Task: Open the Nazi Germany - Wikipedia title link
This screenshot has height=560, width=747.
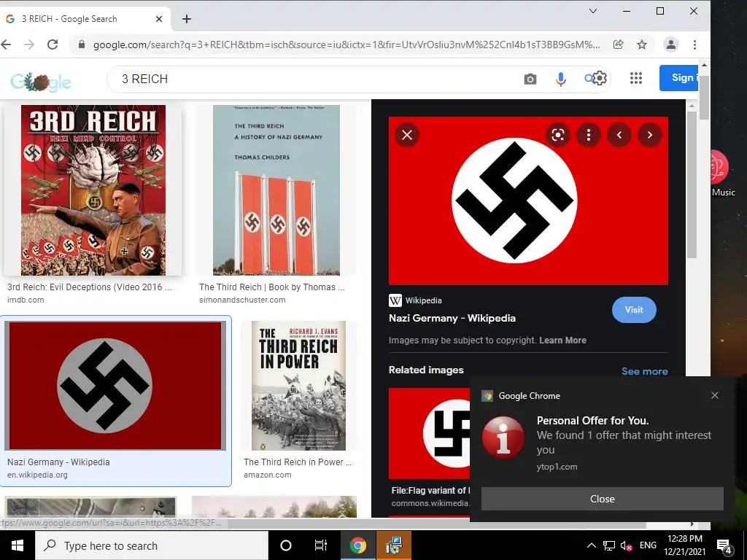Action: [452, 318]
